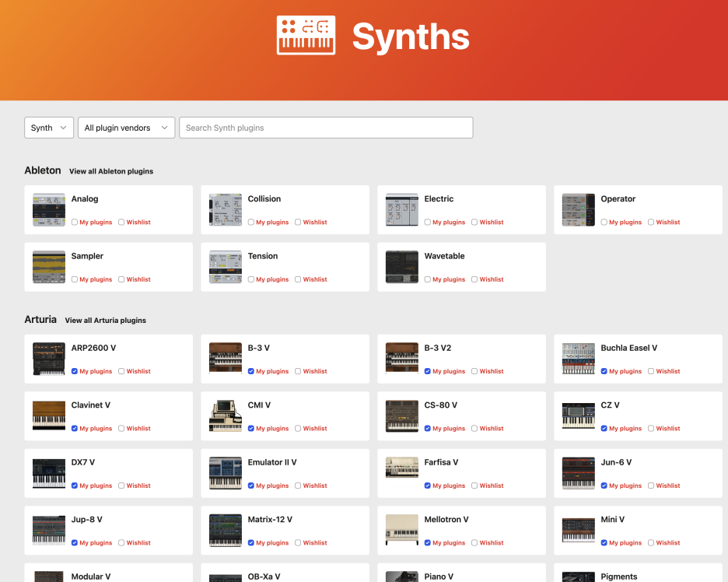Open the B-3 V2 organ thumbnail
The image size is (728, 582).
401,358
